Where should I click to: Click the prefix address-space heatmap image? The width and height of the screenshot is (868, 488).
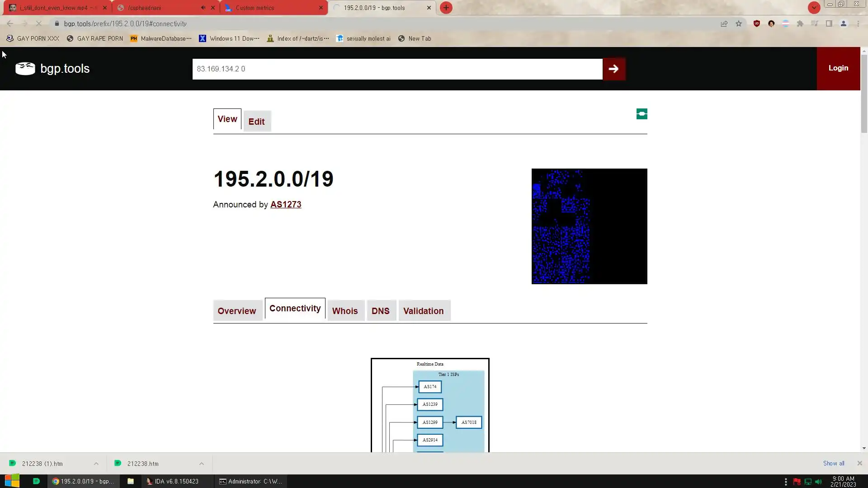[x=589, y=226]
